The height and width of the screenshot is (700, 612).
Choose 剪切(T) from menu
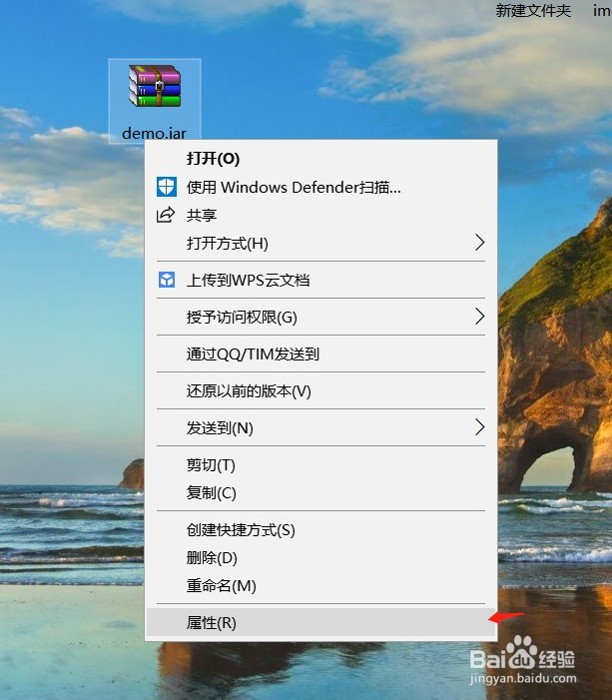pyautogui.click(x=320, y=465)
